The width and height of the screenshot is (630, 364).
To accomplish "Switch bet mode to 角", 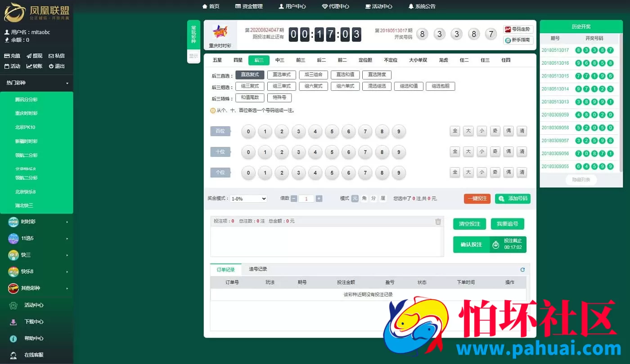I will point(364,198).
